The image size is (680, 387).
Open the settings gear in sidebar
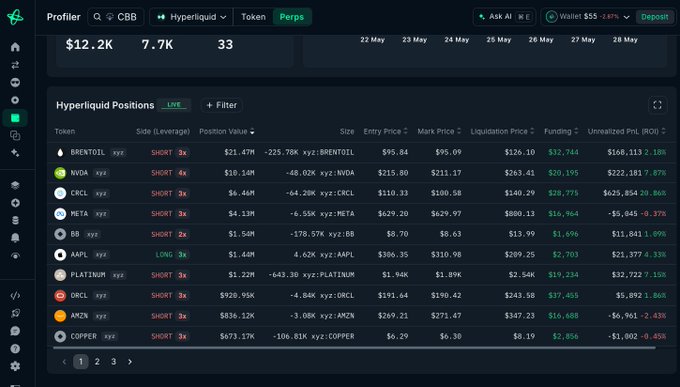15,366
